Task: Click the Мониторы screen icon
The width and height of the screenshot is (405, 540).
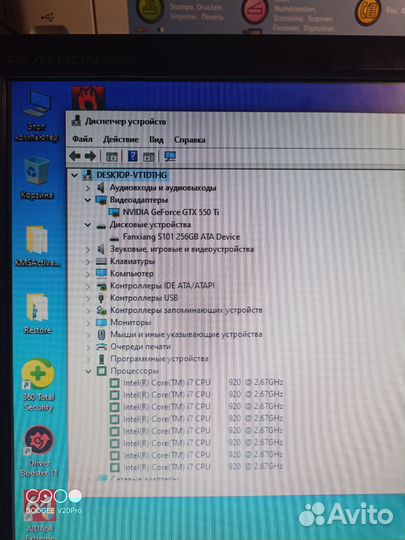Action: pos(101,322)
